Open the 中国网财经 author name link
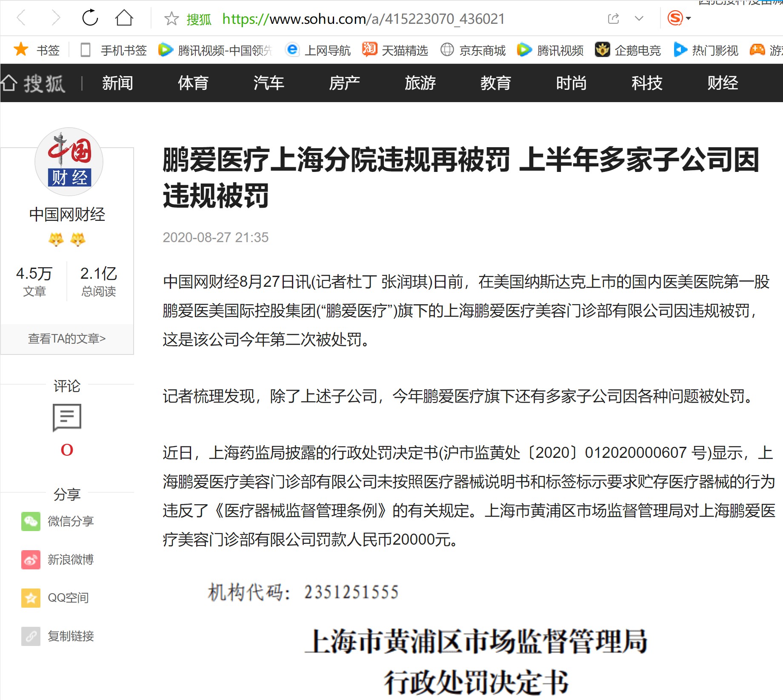 (67, 214)
